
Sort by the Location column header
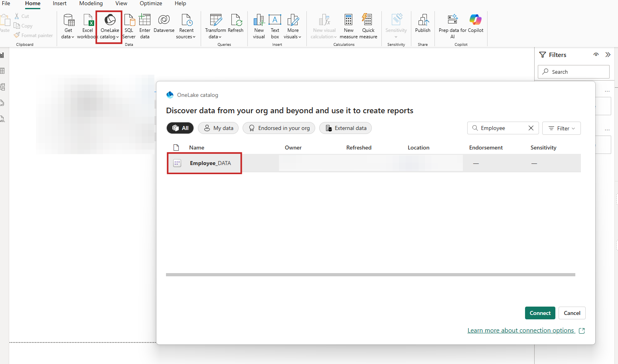(x=419, y=148)
